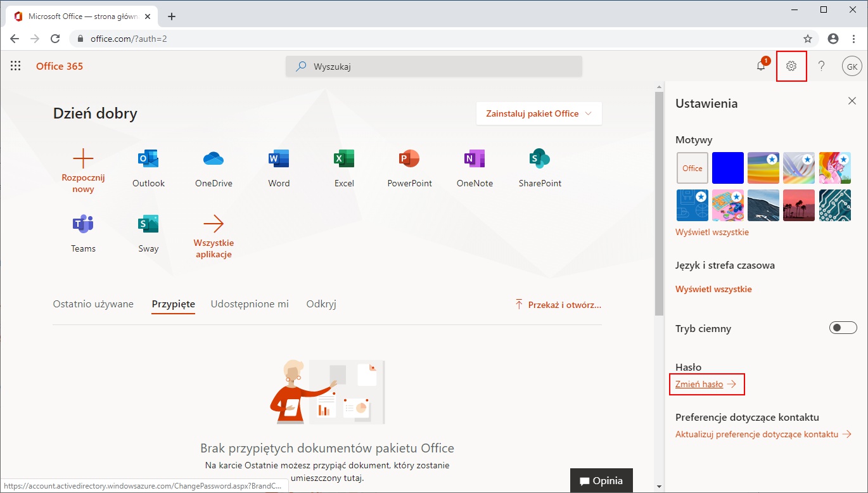Launch OneDrive app
The width and height of the screenshot is (868, 493).
(214, 169)
